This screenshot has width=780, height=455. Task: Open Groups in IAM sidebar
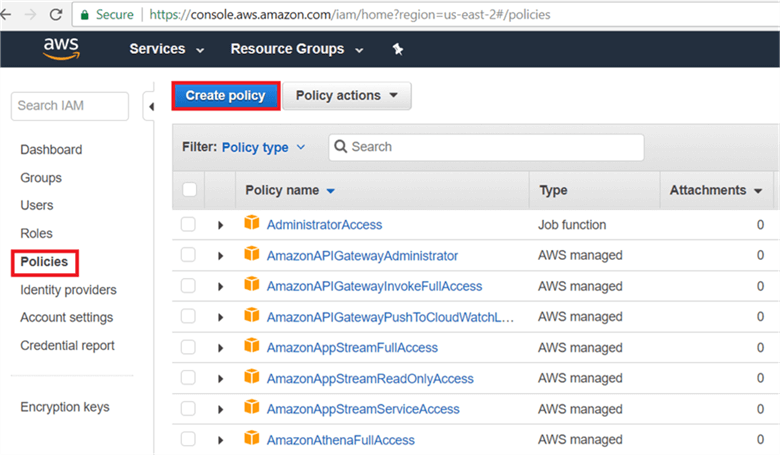[x=41, y=178]
